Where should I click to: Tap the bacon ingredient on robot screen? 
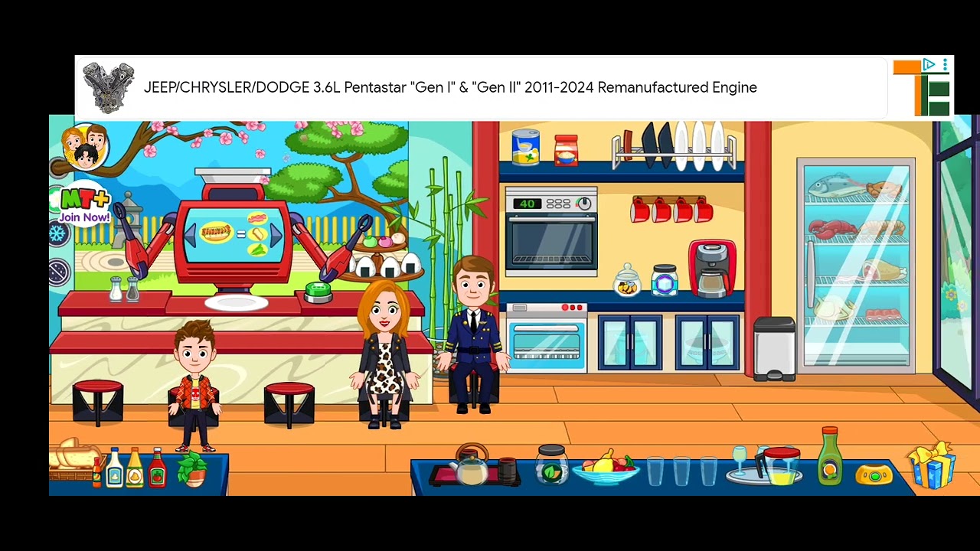258,218
